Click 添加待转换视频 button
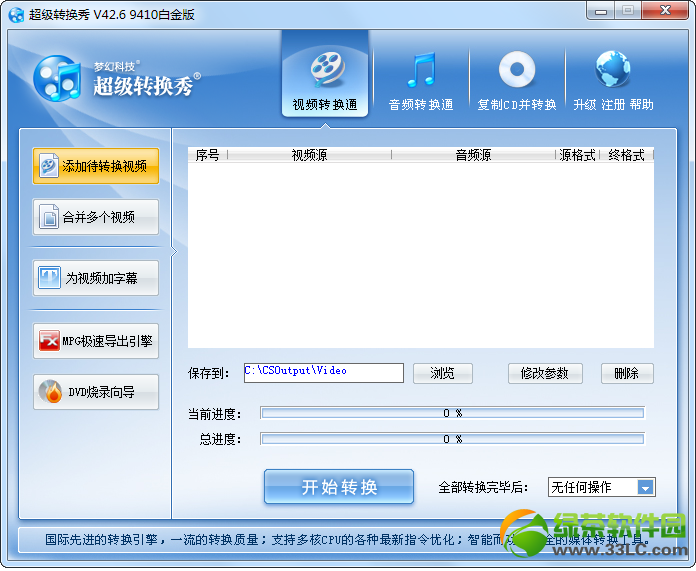 tap(96, 166)
